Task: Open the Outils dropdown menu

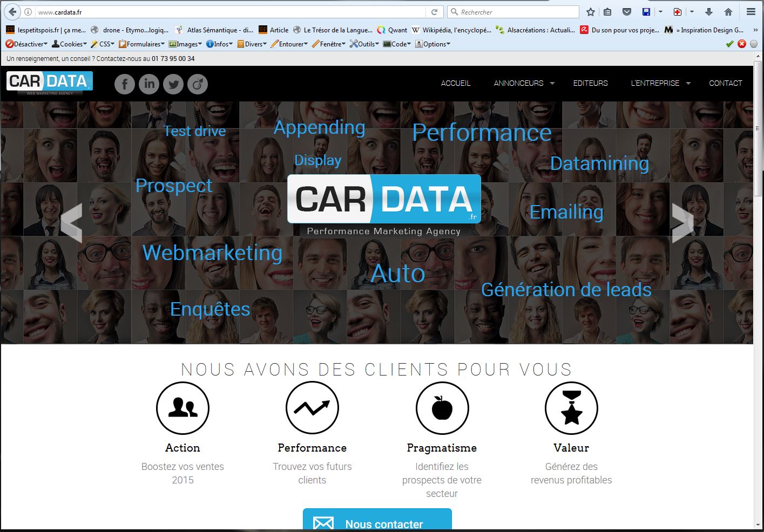Action: click(x=364, y=44)
